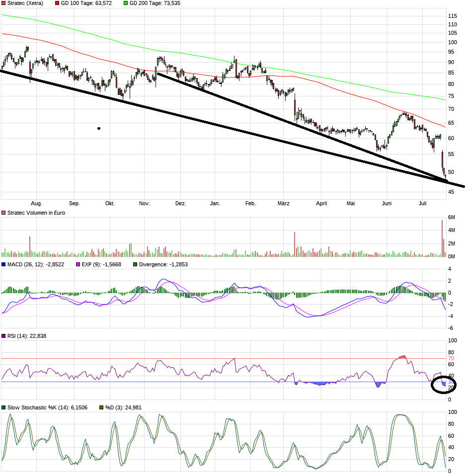The image size is (467, 476).
Task: Click the tallest July volume bar
Action: coord(442,238)
